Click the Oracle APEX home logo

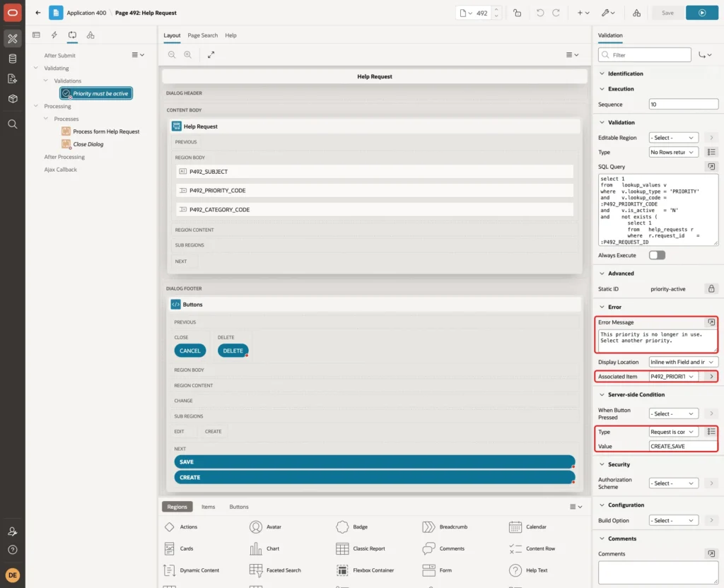(x=13, y=13)
